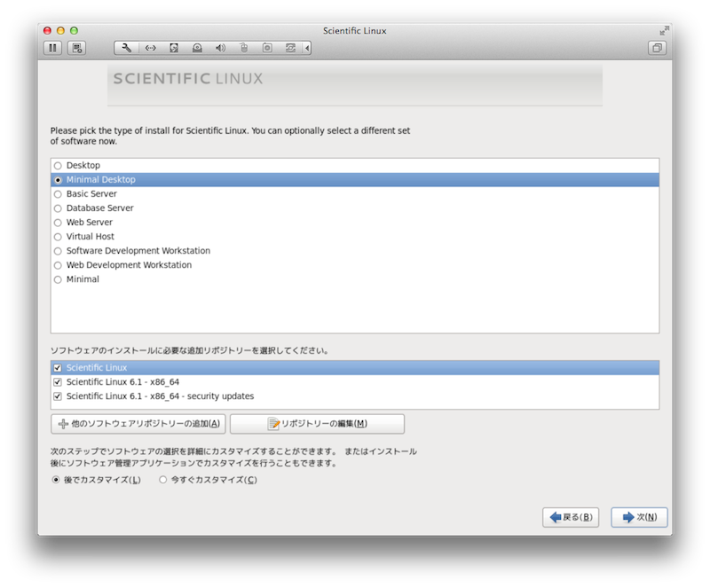Select the 今すぐカスタマイズ radio option
This screenshot has width=710, height=588.
click(x=162, y=480)
